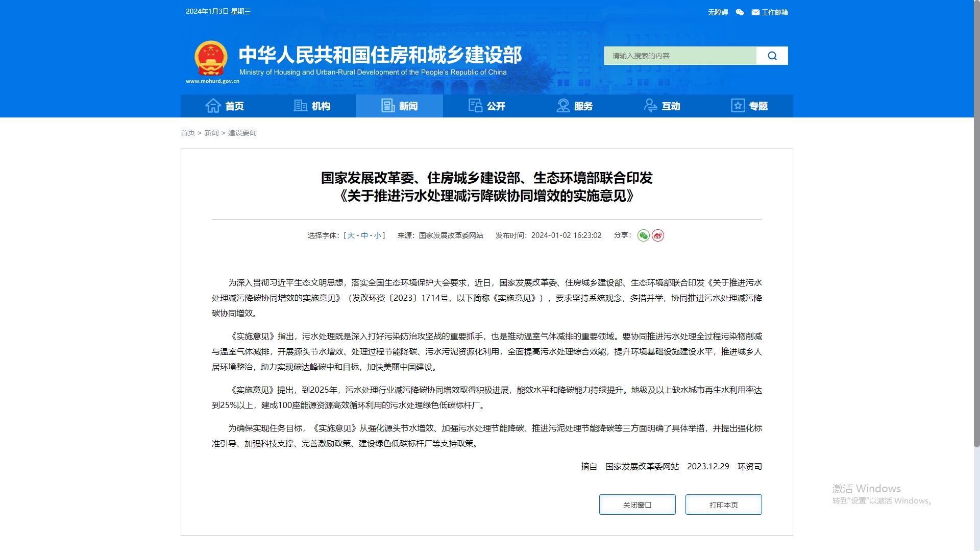Click the document icon beside 公开

[475, 106]
